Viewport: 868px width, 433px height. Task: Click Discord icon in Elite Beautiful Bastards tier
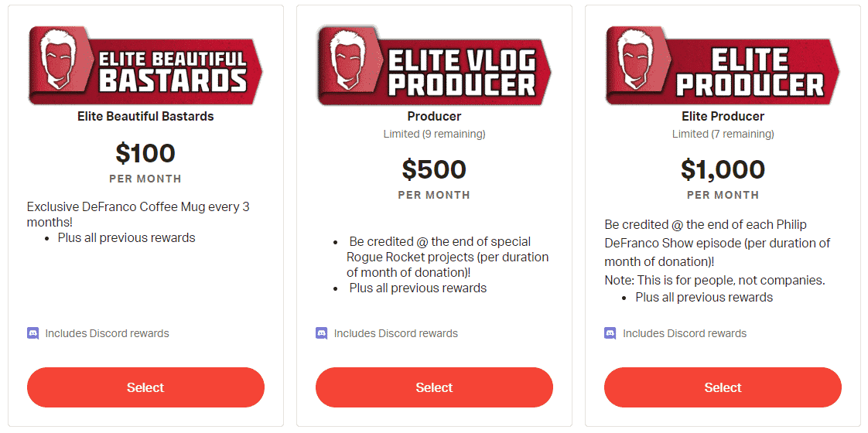pos(32,333)
